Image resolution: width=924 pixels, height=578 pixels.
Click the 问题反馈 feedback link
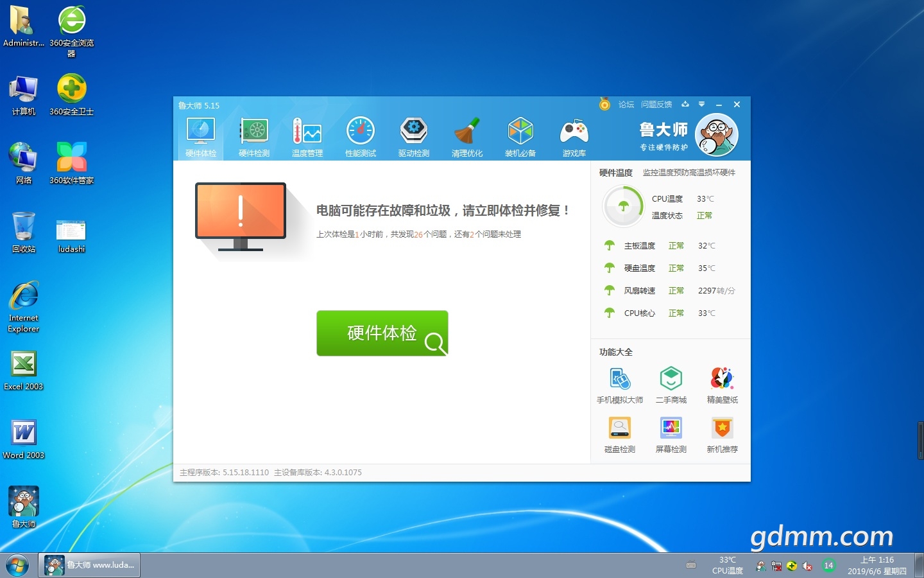click(x=656, y=105)
